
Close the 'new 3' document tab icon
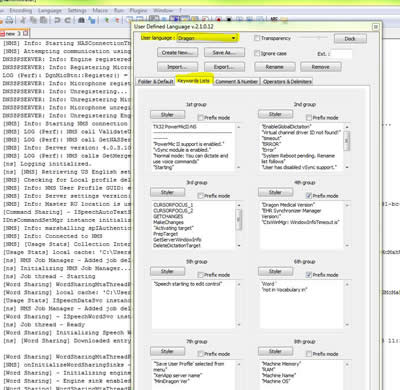click(x=26, y=33)
